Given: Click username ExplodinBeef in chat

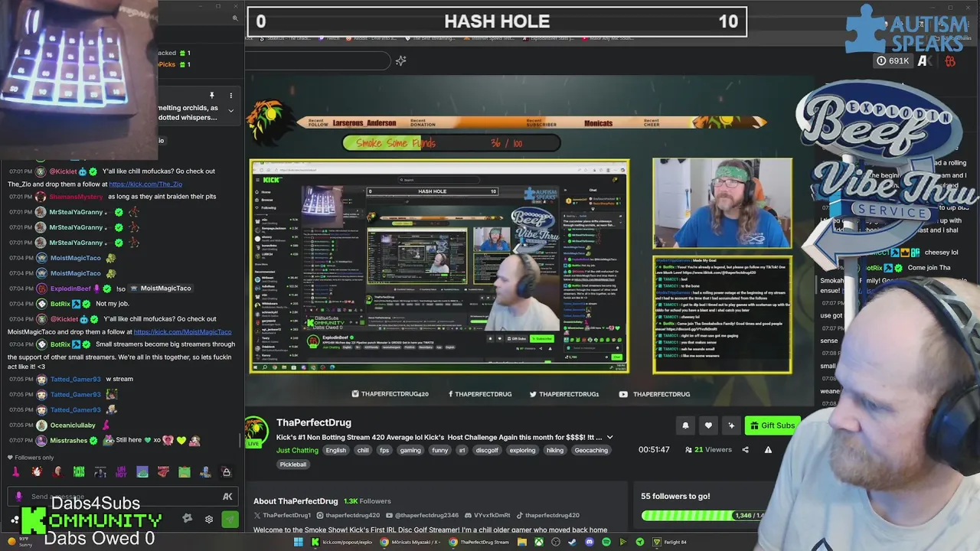Looking at the screenshot, I should point(70,289).
